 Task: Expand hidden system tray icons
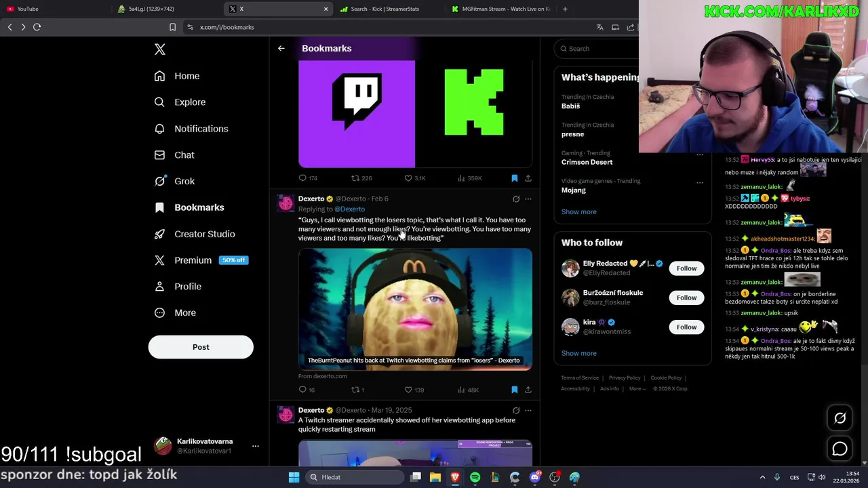tap(762, 477)
